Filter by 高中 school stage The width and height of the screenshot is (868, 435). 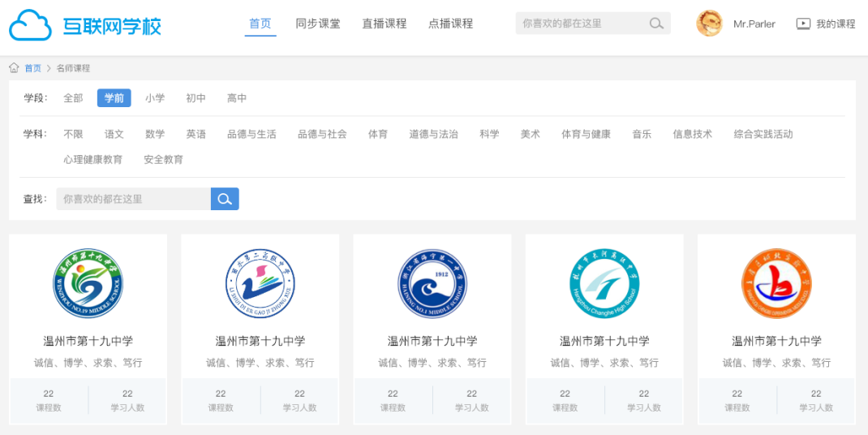tap(237, 98)
